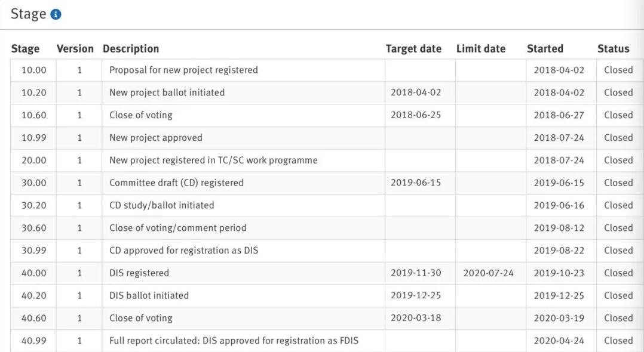Select the 'Proposal for new project registered' row
Viewport: 644px width, 352px height.
(321, 70)
